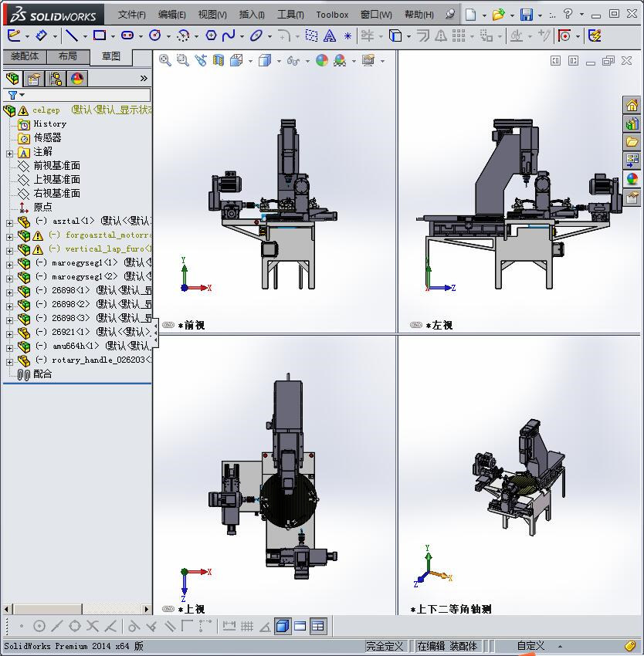Click the Zoom to Area magnifier icon

[x=184, y=60]
